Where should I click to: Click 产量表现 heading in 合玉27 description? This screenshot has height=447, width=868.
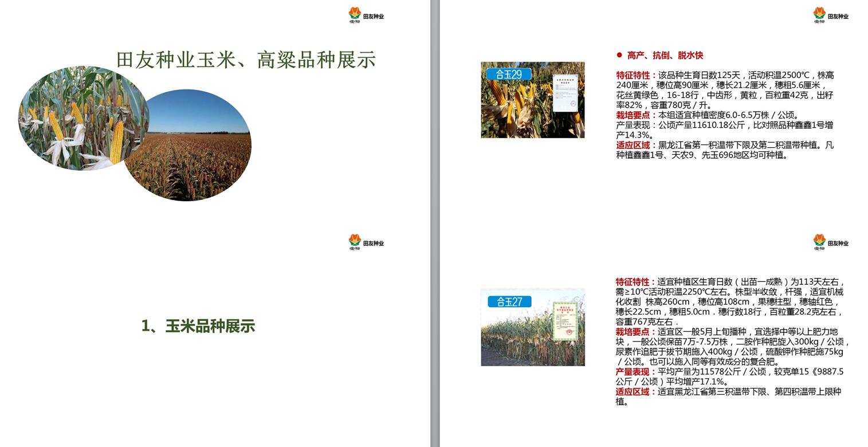(635, 372)
